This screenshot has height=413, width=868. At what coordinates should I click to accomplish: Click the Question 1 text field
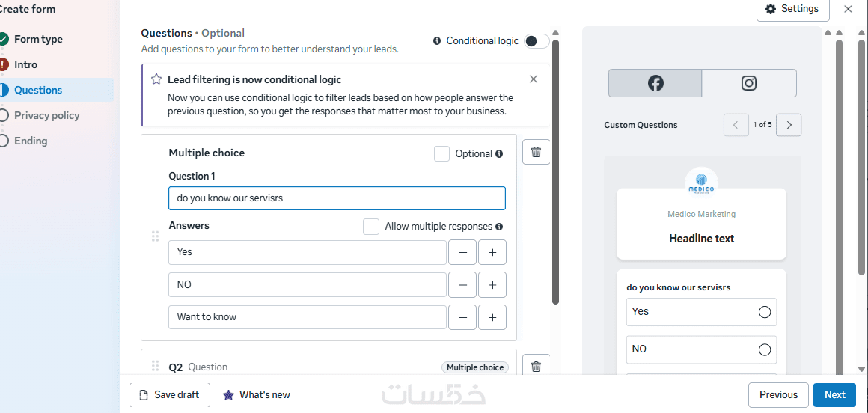(337, 198)
